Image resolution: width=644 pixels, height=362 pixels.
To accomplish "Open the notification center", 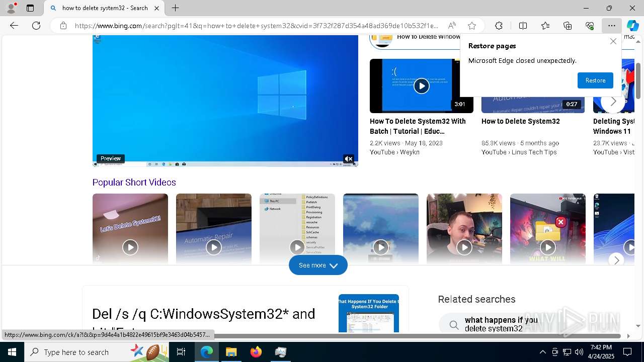I will [627, 352].
